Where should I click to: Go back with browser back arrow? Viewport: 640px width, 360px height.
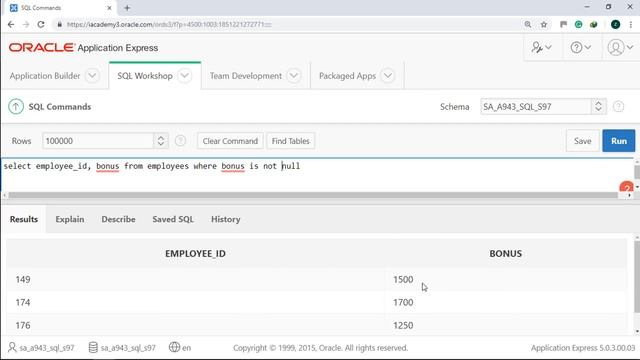click(11, 24)
